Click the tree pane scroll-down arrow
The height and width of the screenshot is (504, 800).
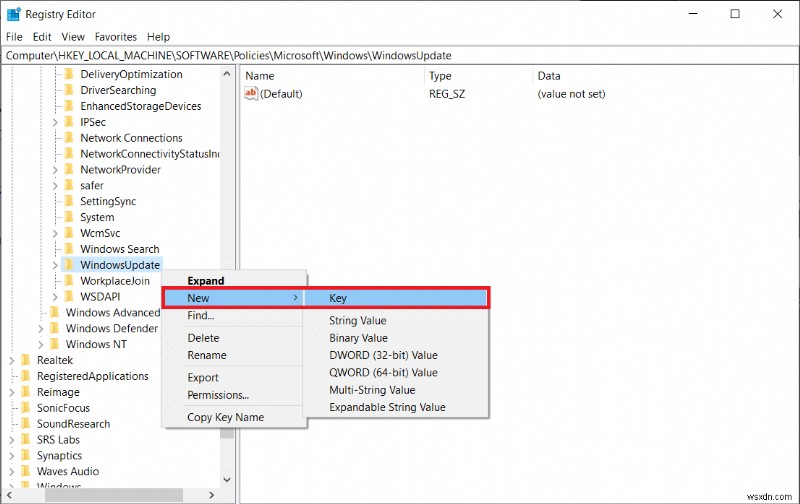point(227,480)
